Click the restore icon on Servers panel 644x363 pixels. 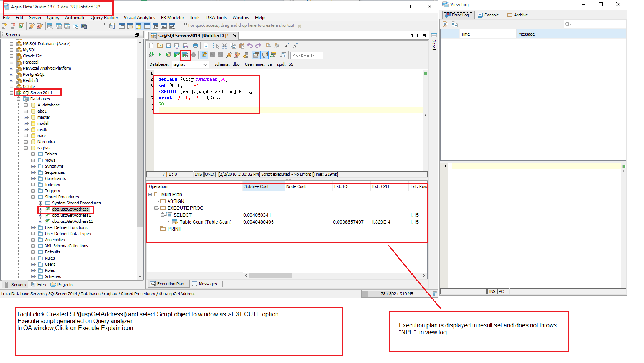(137, 35)
